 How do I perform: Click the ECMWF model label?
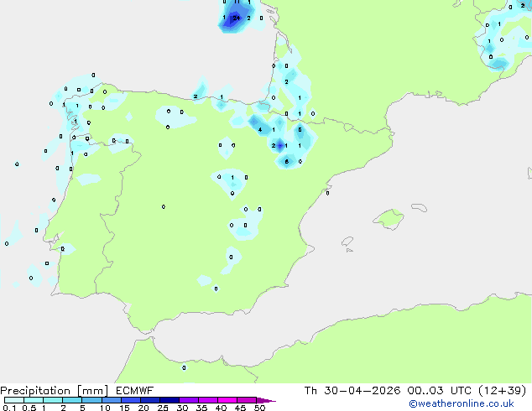135,391
